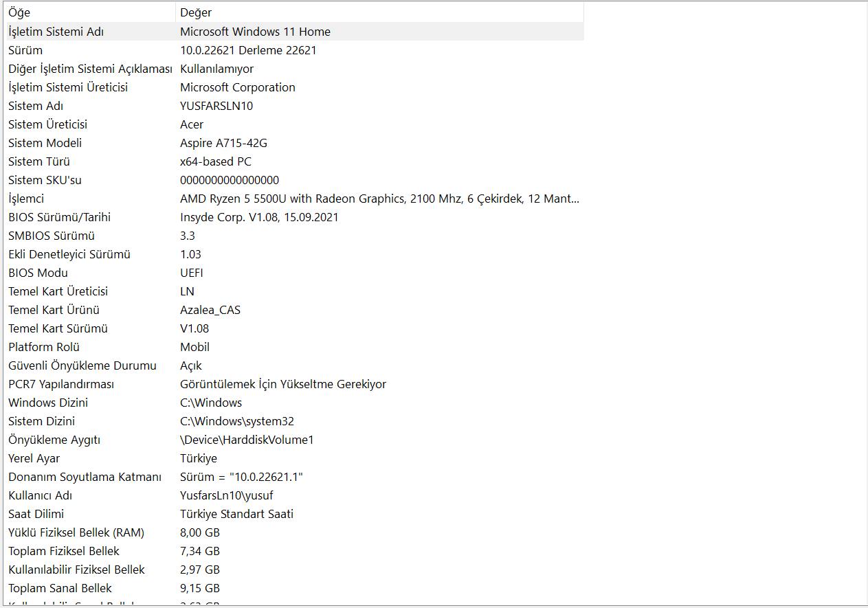Click the YUSFARSLN10 value
The height and width of the screenshot is (608, 868).
pyautogui.click(x=216, y=106)
